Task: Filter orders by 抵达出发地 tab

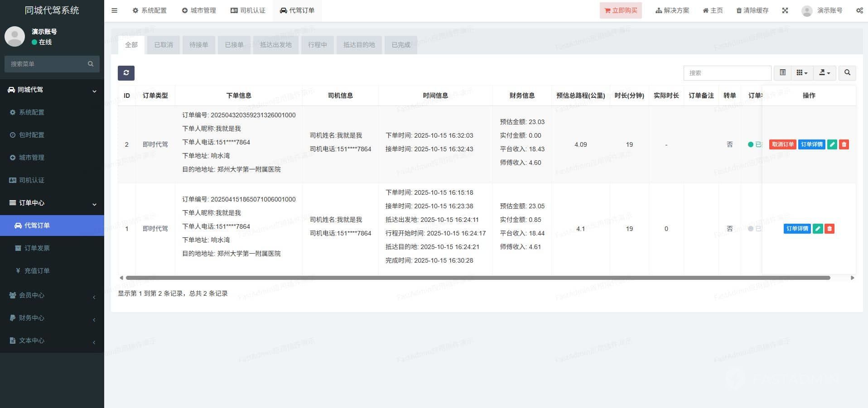Action: (276, 45)
